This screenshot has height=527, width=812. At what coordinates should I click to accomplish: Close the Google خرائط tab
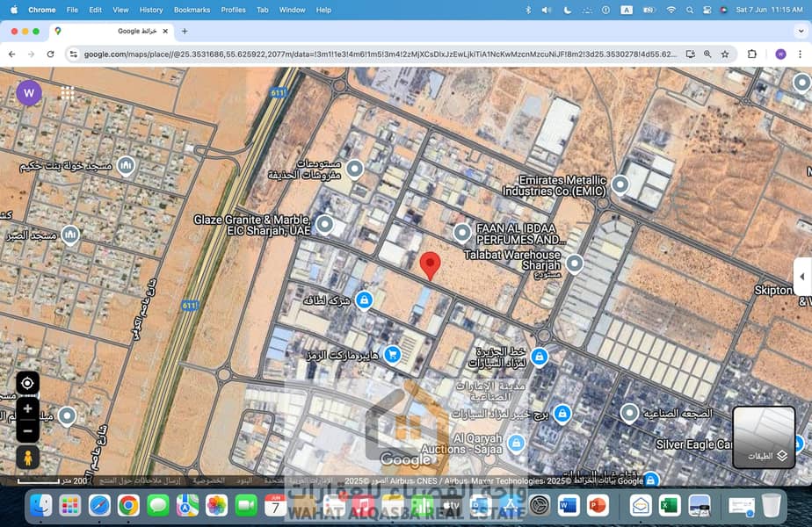coord(165,31)
